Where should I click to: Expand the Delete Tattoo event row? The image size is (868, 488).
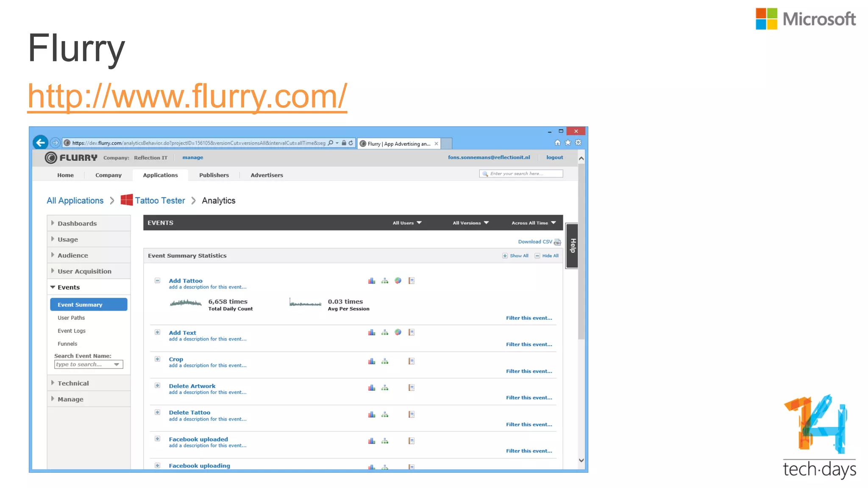(157, 412)
